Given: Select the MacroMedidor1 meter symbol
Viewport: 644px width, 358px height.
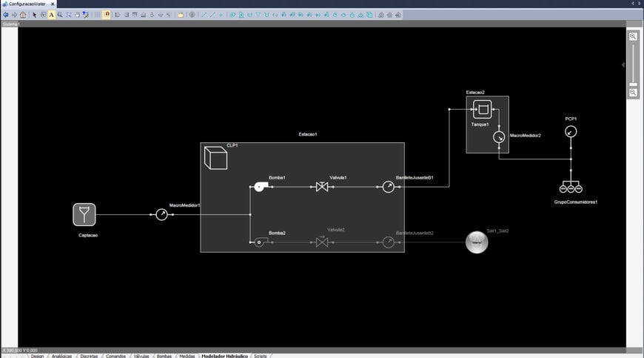Looking at the screenshot, I should click(161, 215).
